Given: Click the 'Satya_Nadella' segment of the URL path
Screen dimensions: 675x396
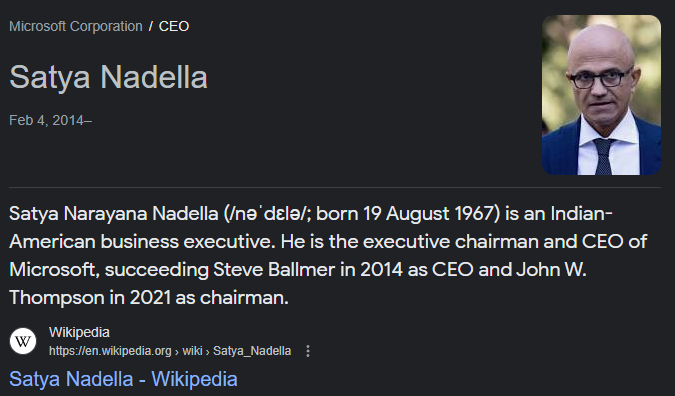Looking at the screenshot, I should [252, 351].
